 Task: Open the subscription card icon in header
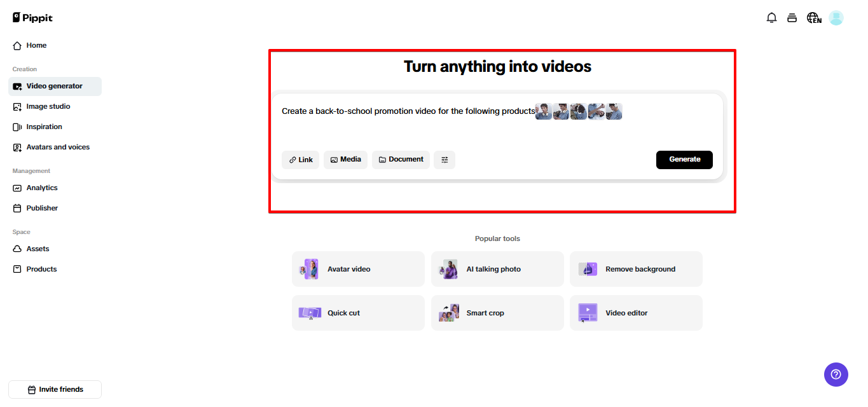click(x=792, y=17)
